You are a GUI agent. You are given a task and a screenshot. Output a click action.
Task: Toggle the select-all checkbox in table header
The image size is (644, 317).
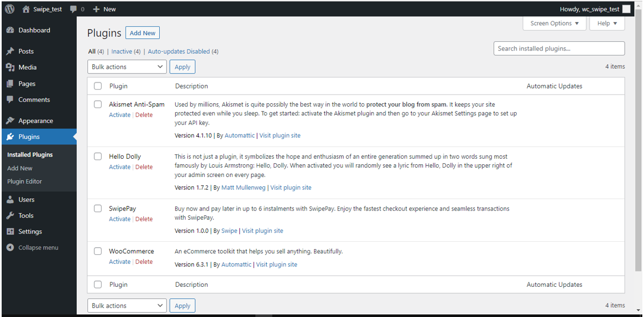click(x=98, y=86)
